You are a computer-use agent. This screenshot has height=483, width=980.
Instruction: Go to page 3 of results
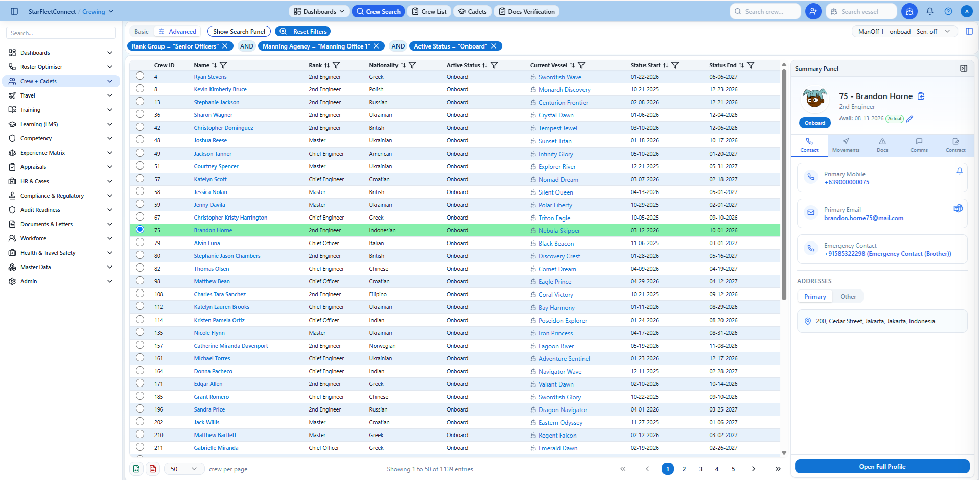701,469
